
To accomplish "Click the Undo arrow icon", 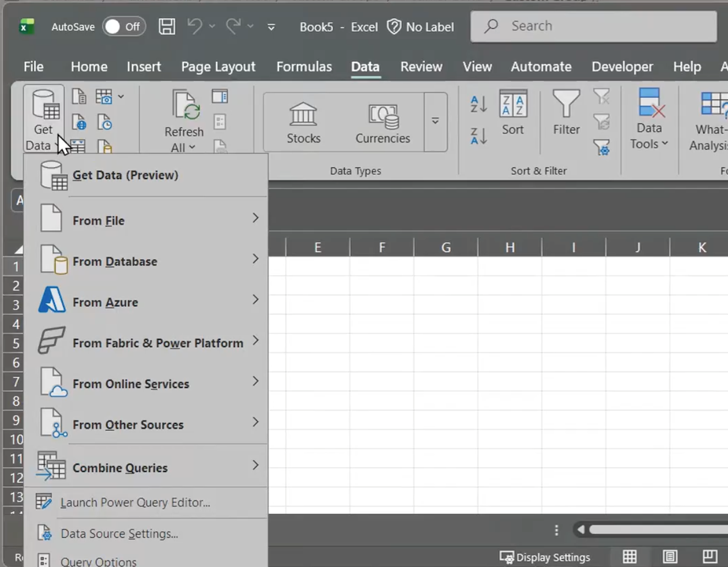I will 195,27.
